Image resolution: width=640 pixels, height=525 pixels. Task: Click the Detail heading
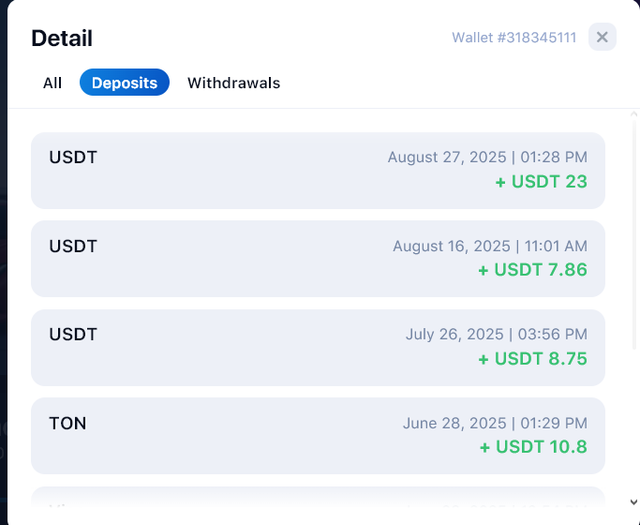tap(62, 38)
